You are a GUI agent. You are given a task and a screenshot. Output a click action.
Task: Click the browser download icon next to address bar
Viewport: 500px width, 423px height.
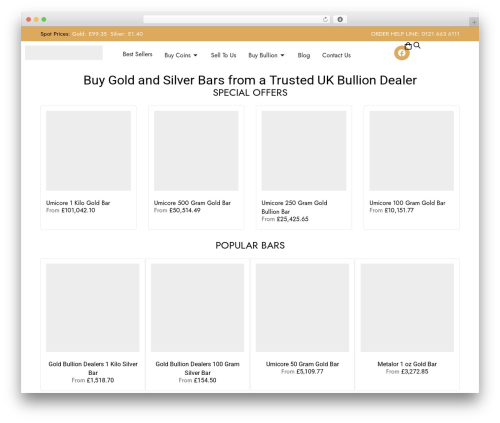pyautogui.click(x=340, y=20)
